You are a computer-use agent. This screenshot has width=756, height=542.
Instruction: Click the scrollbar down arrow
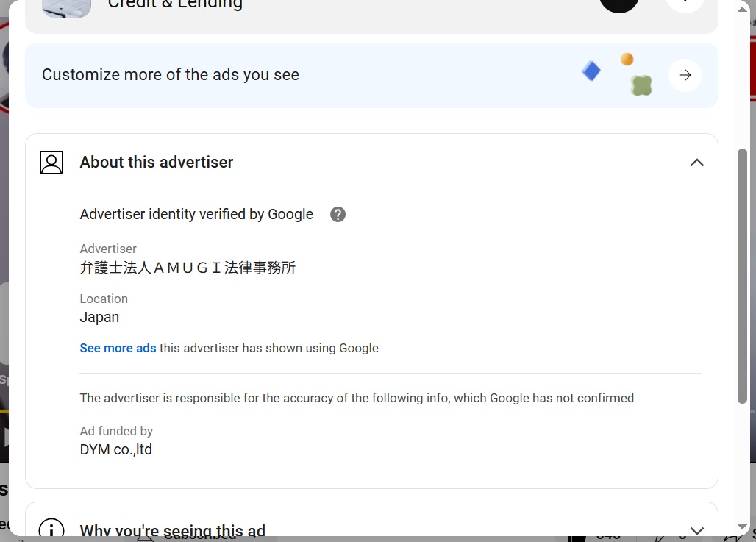pos(743,527)
